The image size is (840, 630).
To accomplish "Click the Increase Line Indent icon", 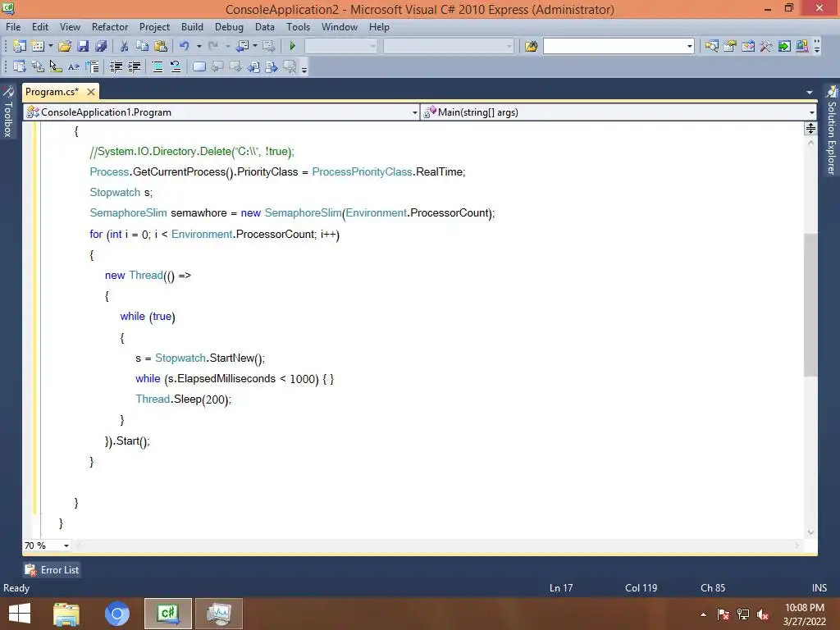I will (134, 66).
